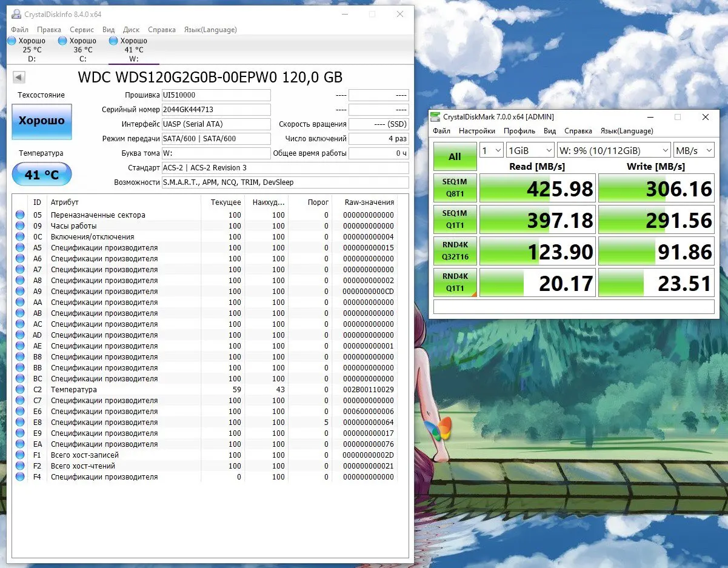
Task: Click status orb for attribute E6 row
Action: pos(20,412)
